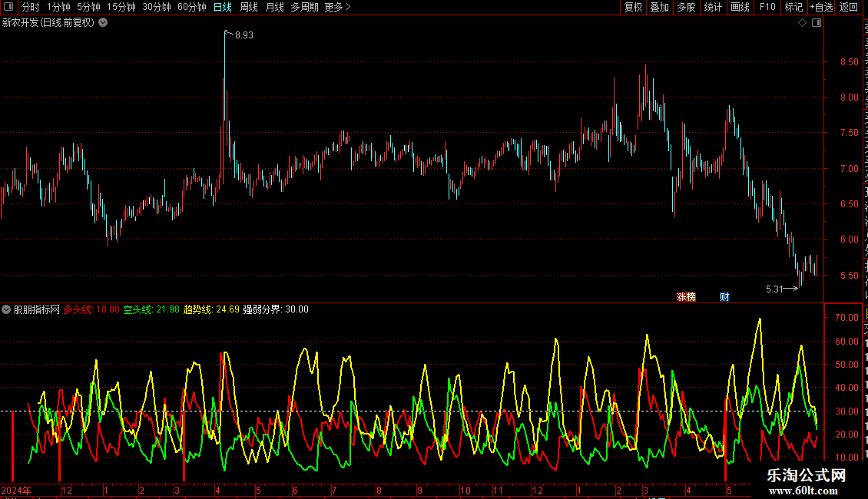The width and height of the screenshot is (868, 499).
Task: Select the 30分钟 period tab
Action: pyautogui.click(x=156, y=7)
